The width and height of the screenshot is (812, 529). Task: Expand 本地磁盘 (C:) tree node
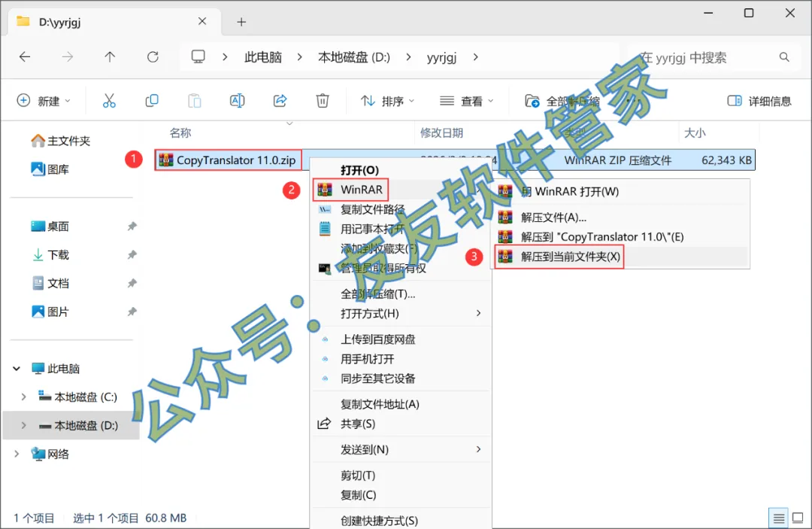coord(23,397)
